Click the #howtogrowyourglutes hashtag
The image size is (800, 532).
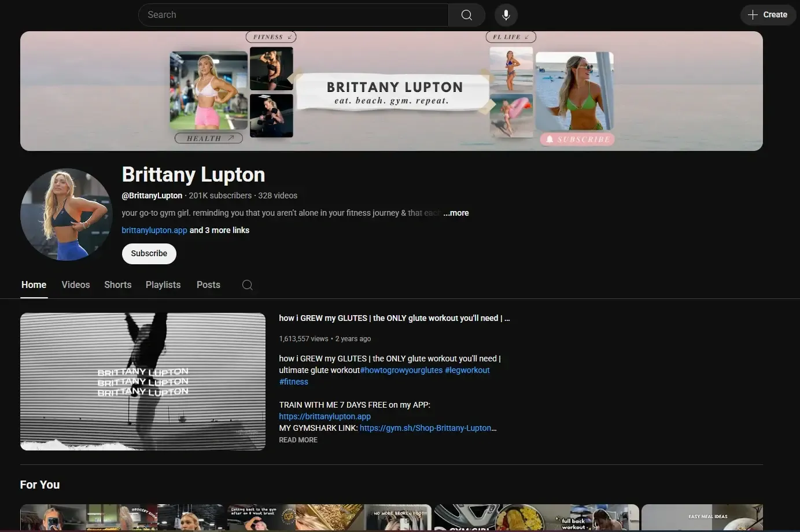(401, 370)
